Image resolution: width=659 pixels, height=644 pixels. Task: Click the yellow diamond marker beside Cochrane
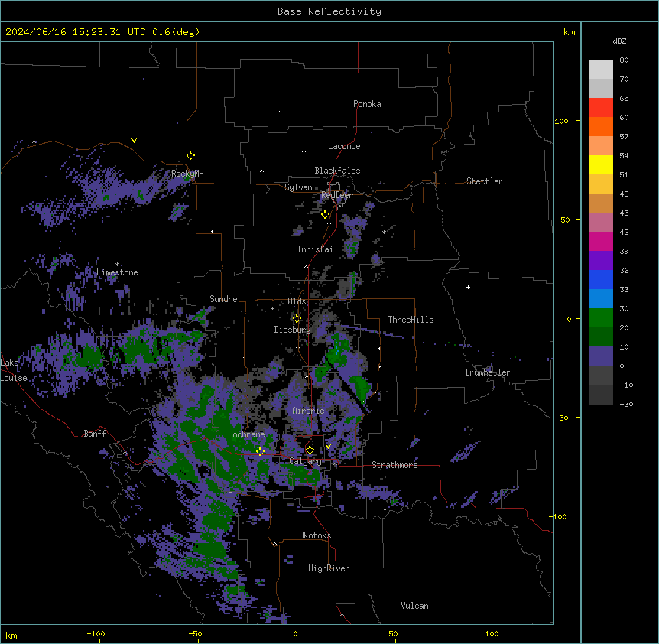point(260,451)
